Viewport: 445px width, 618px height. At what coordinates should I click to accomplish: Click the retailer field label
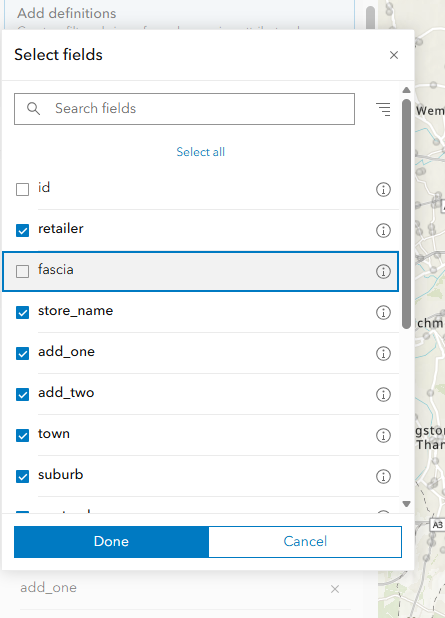point(61,229)
